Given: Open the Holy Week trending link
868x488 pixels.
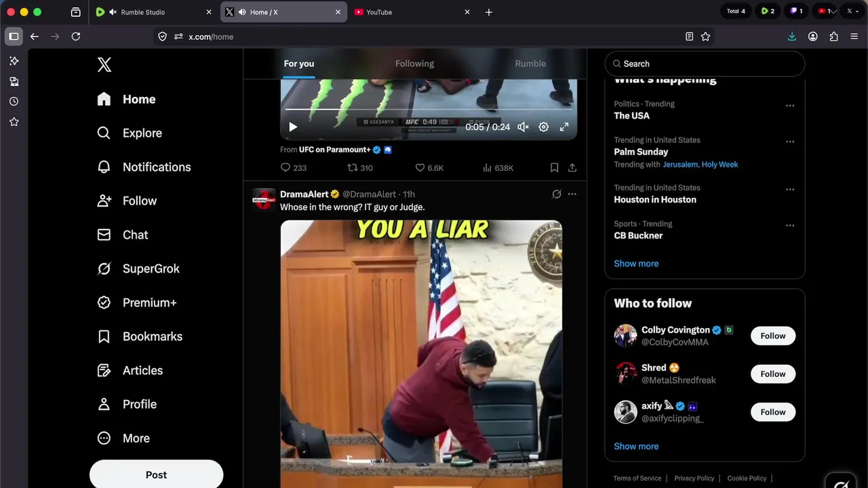Looking at the screenshot, I should click(719, 165).
